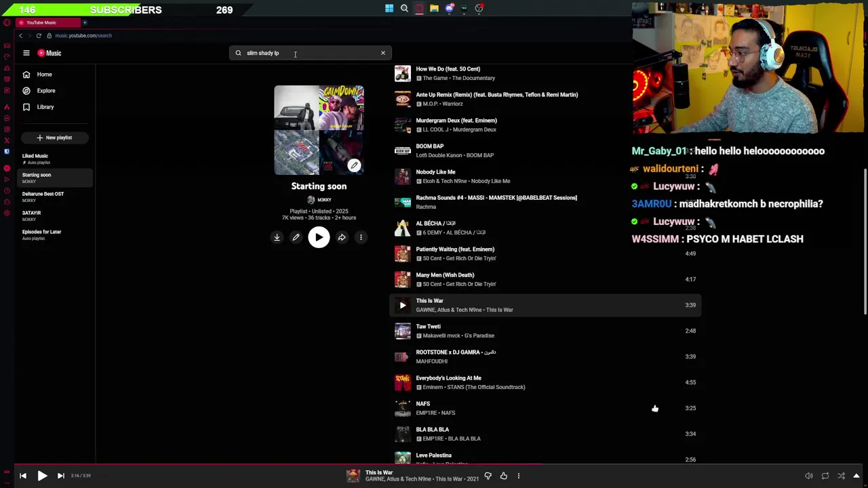This screenshot has height=488, width=868.
Task: Edit the playlist cover thumbnail pencil
Action: pyautogui.click(x=354, y=165)
